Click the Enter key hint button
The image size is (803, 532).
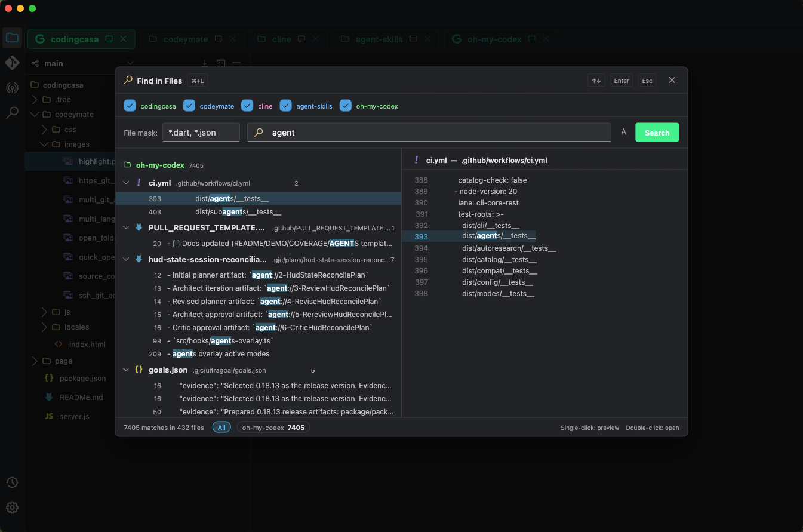622,81
